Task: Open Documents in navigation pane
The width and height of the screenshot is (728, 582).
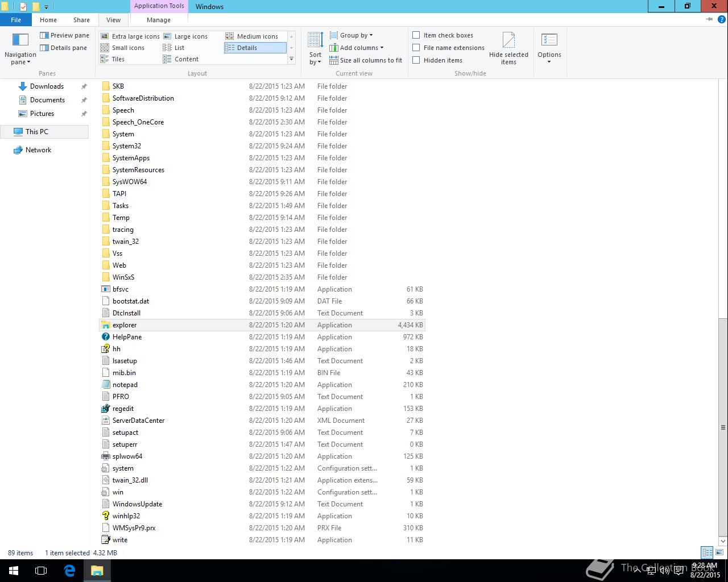Action: [47, 100]
